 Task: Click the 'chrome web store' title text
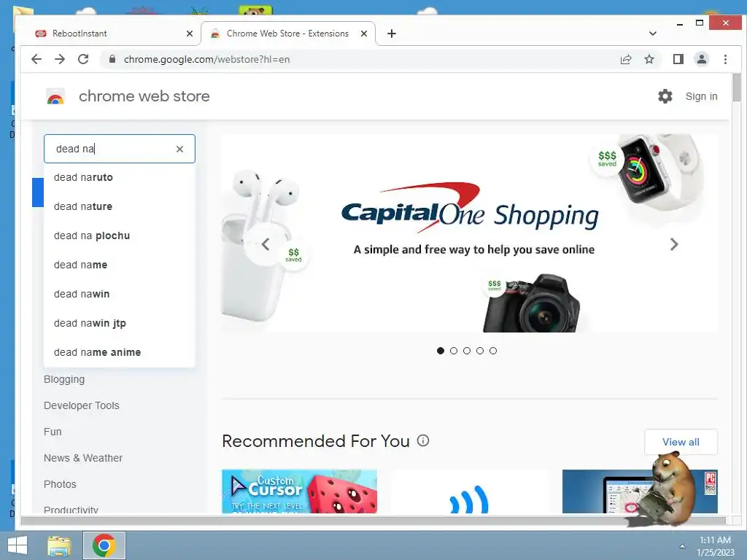coord(144,96)
